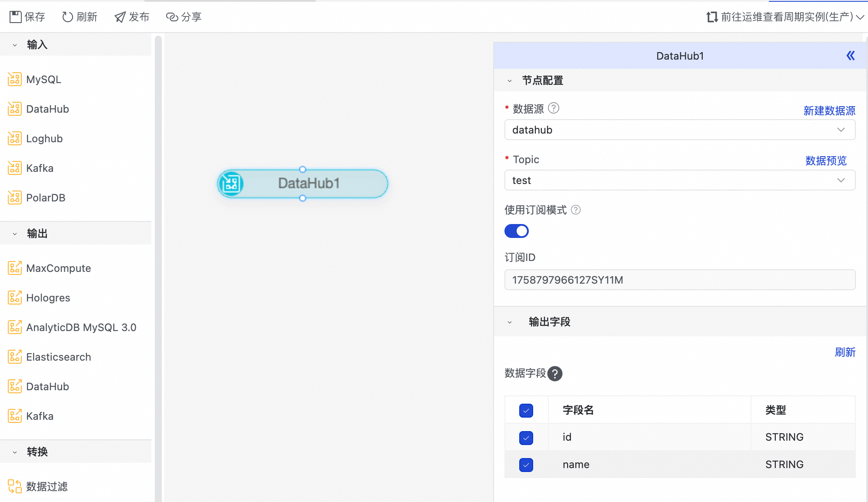Click the 订阅ID input field
Image resolution: width=868 pixels, height=502 pixels.
tap(679, 280)
